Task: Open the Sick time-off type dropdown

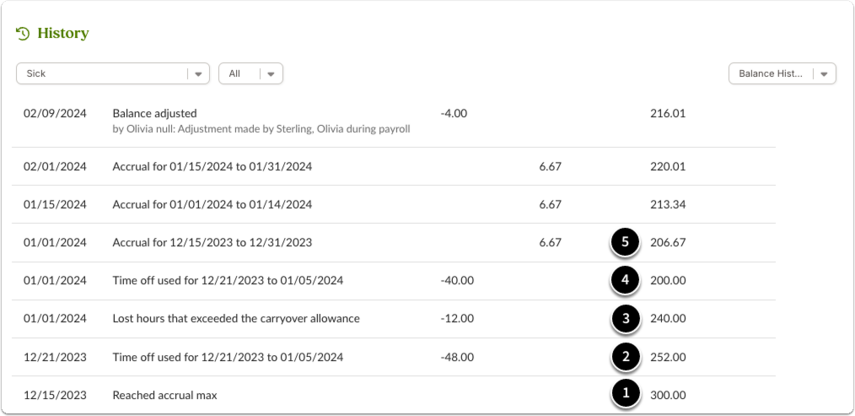Action: [113, 73]
